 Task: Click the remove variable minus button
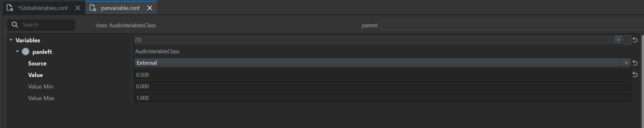pyautogui.click(x=627, y=40)
